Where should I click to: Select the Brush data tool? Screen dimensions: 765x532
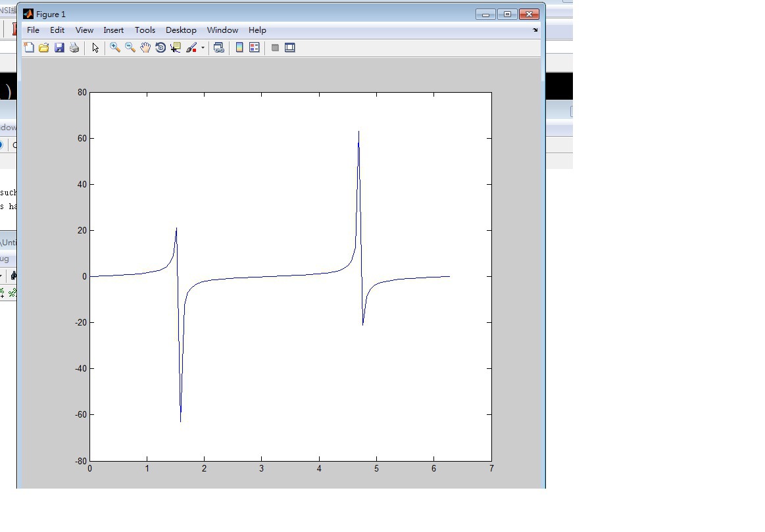click(191, 47)
